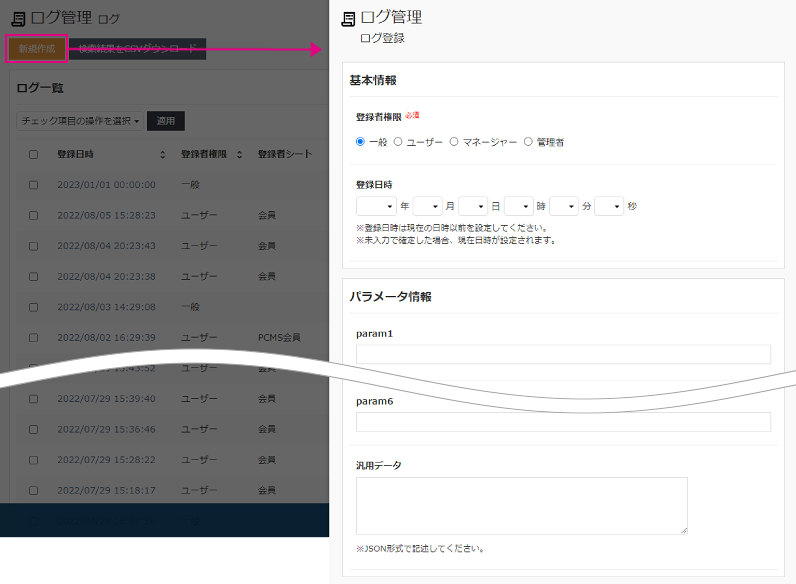Click the resize grip of 汎用データ textarea
This screenshot has height=584, width=796.
click(x=684, y=530)
